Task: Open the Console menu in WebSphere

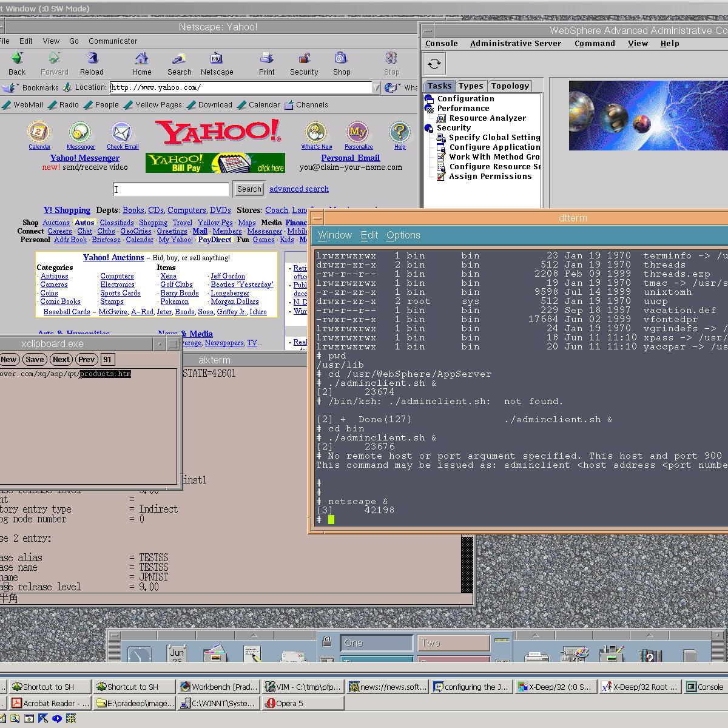Action: click(442, 44)
